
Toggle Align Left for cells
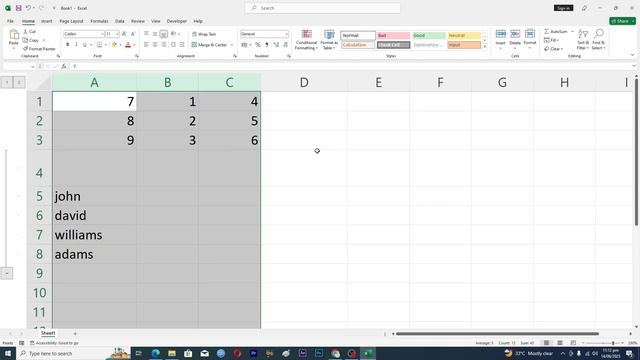146,45
